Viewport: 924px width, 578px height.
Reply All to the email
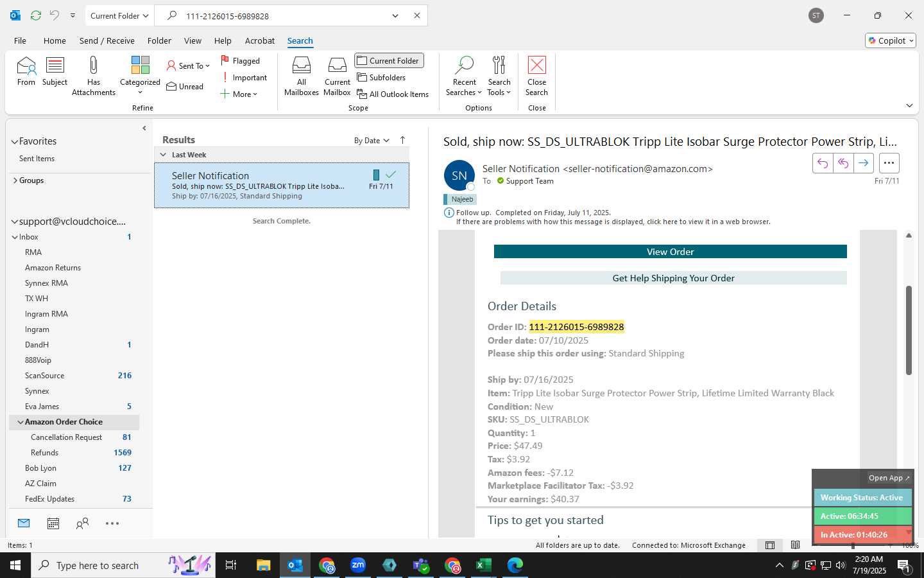click(x=843, y=163)
